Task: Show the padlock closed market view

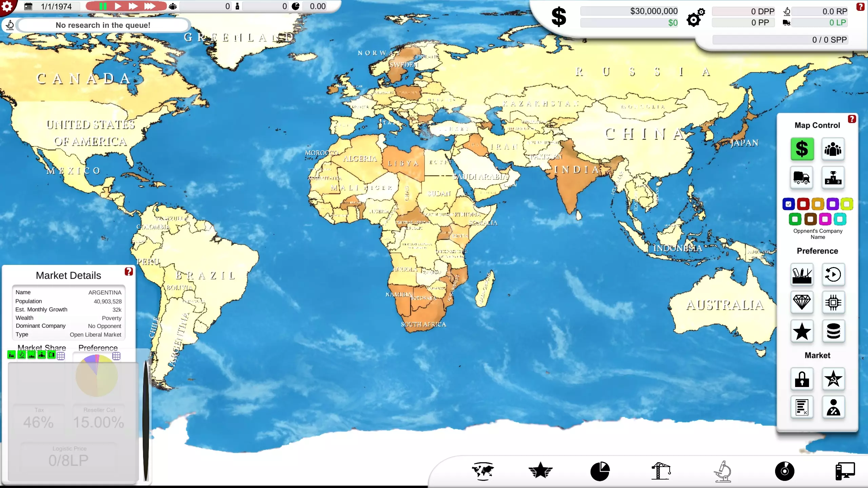Action: pyautogui.click(x=802, y=379)
